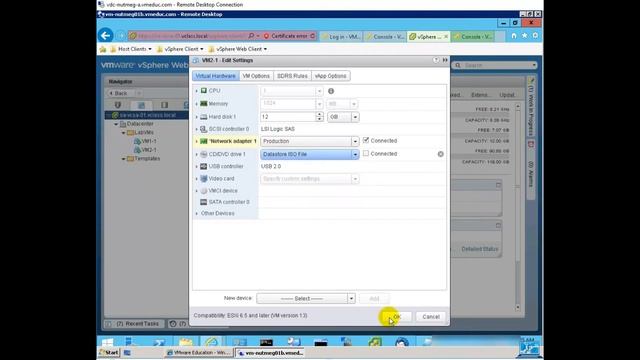
Task: Click the Detailed Status link
Action: tap(480, 249)
